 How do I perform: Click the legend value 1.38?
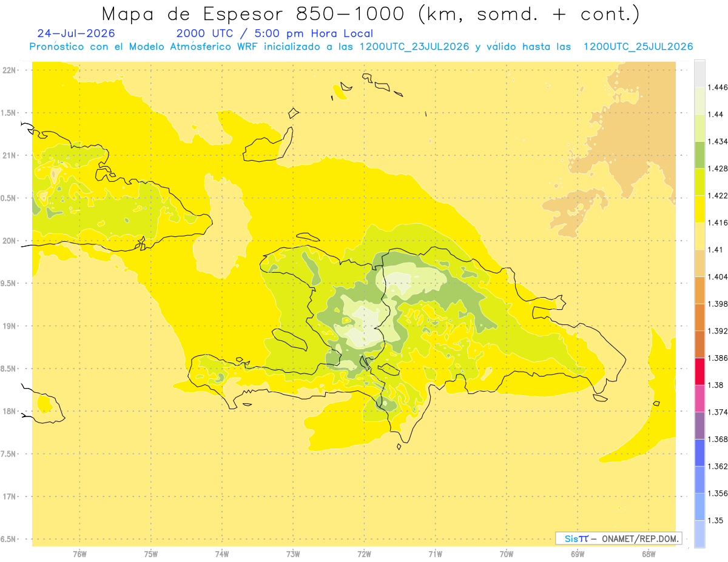point(715,385)
